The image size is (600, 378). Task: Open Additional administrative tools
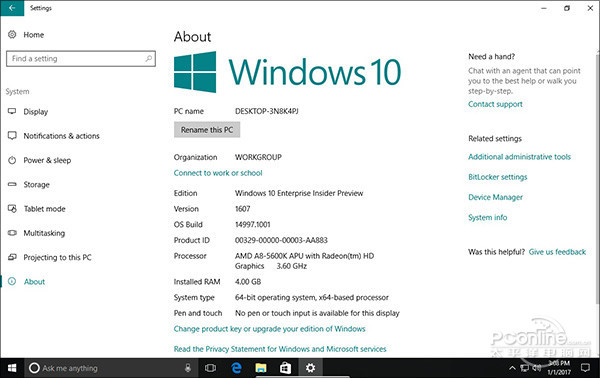coord(519,156)
